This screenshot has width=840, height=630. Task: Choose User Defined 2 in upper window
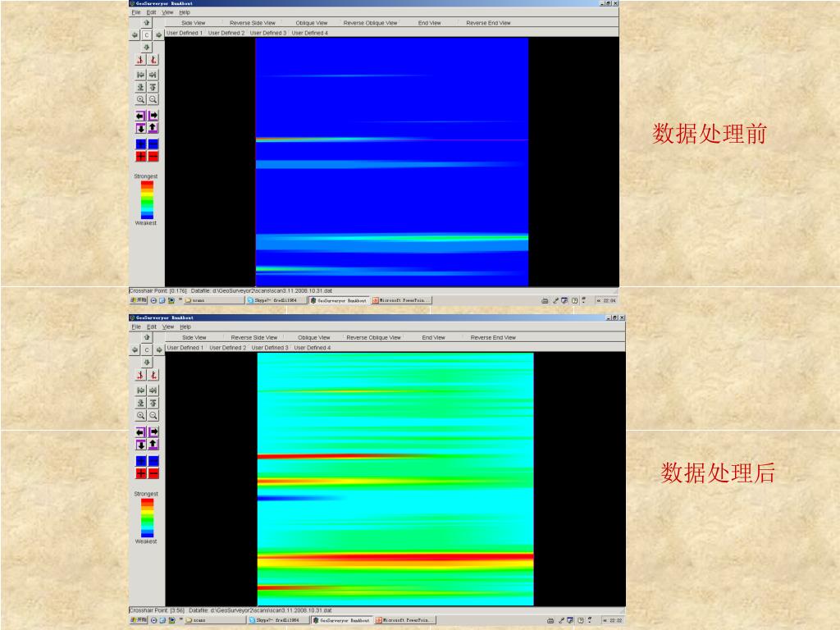coord(226,33)
